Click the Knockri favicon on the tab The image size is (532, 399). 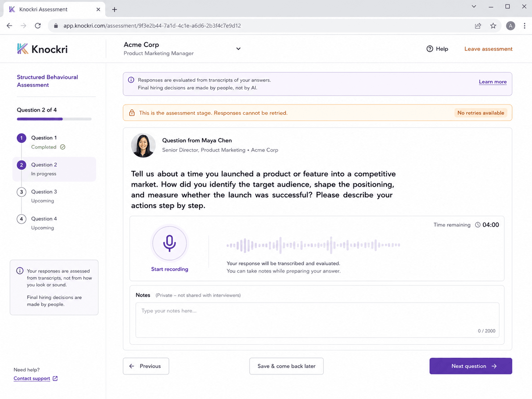[x=12, y=9]
